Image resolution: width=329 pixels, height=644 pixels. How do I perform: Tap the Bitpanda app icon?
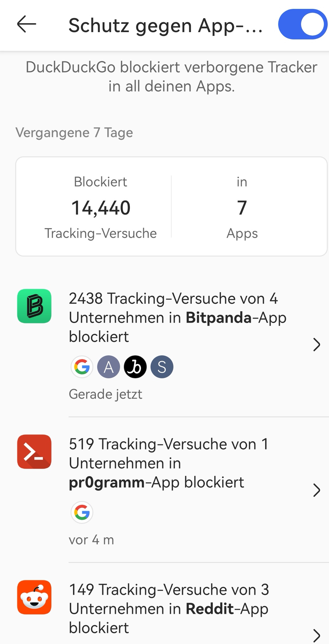point(34,306)
